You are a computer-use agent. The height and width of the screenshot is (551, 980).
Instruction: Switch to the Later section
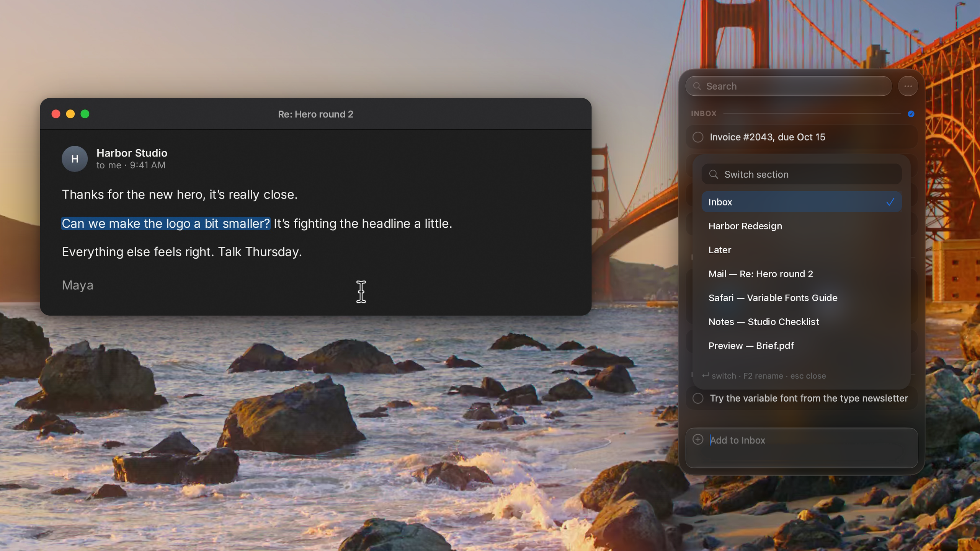click(801, 250)
